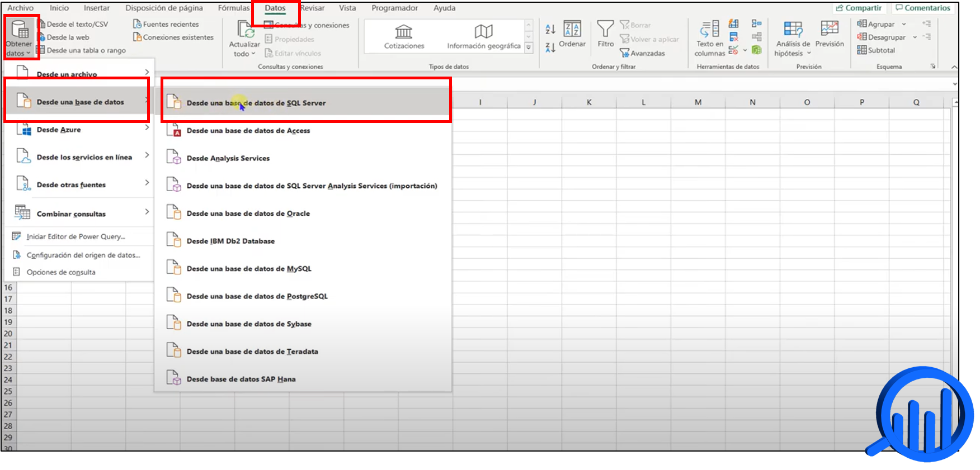980x470 pixels.
Task: Click Desde la web import icon
Action: click(x=41, y=37)
